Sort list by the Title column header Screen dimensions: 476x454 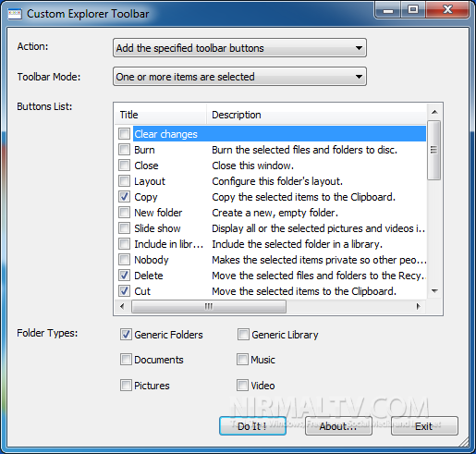[160, 115]
